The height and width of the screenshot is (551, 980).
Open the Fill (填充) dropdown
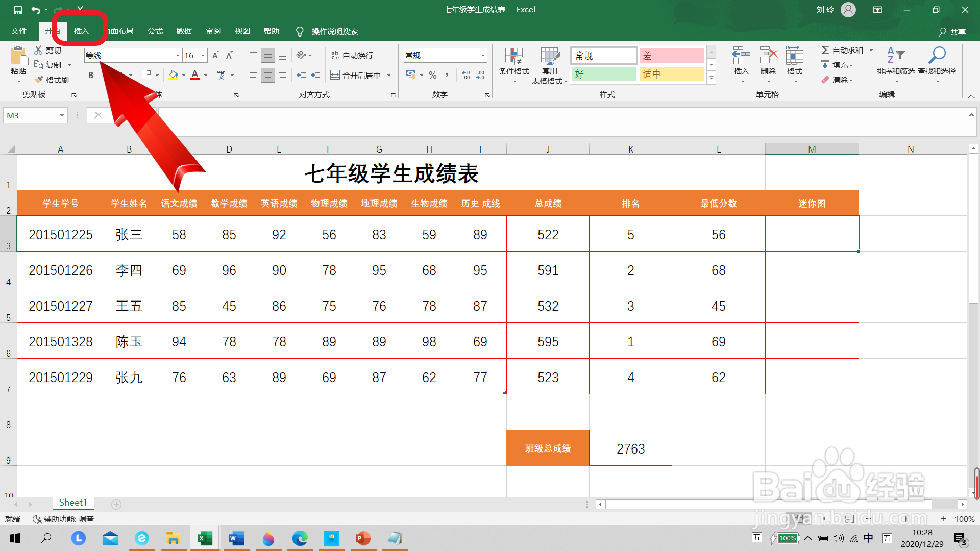pyautogui.click(x=837, y=65)
